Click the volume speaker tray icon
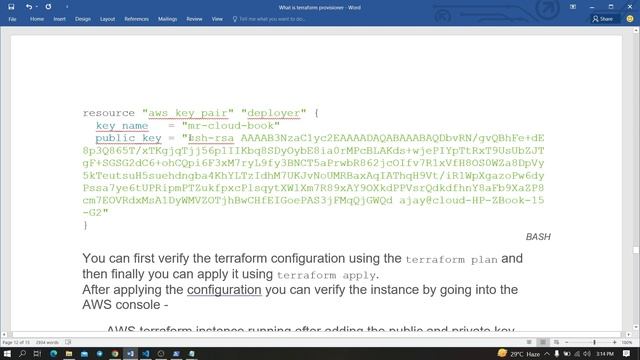 (x=587, y=353)
